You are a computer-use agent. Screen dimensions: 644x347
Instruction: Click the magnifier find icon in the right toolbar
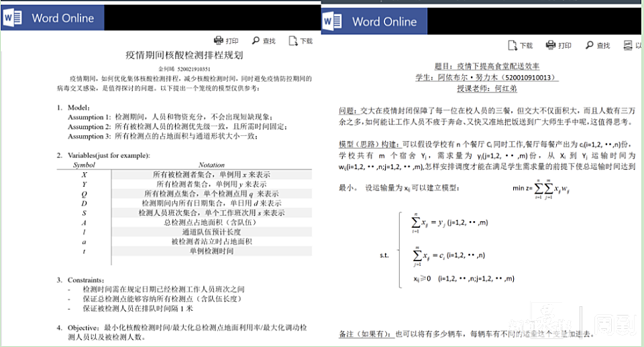(x=589, y=45)
